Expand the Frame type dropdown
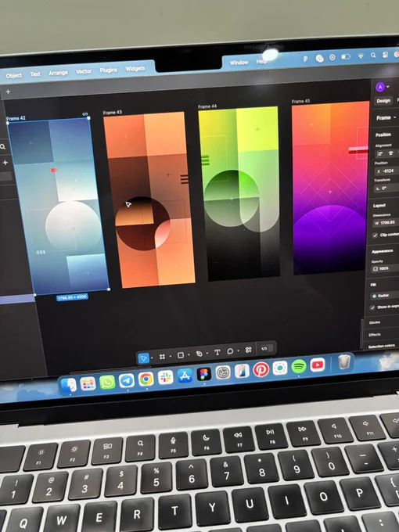The height and width of the screenshot is (532, 399). point(386,117)
